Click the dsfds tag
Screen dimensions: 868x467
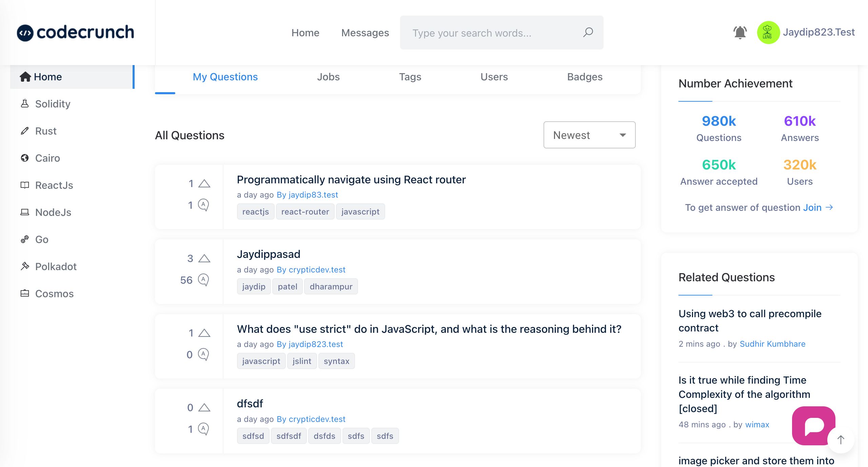pyautogui.click(x=324, y=436)
